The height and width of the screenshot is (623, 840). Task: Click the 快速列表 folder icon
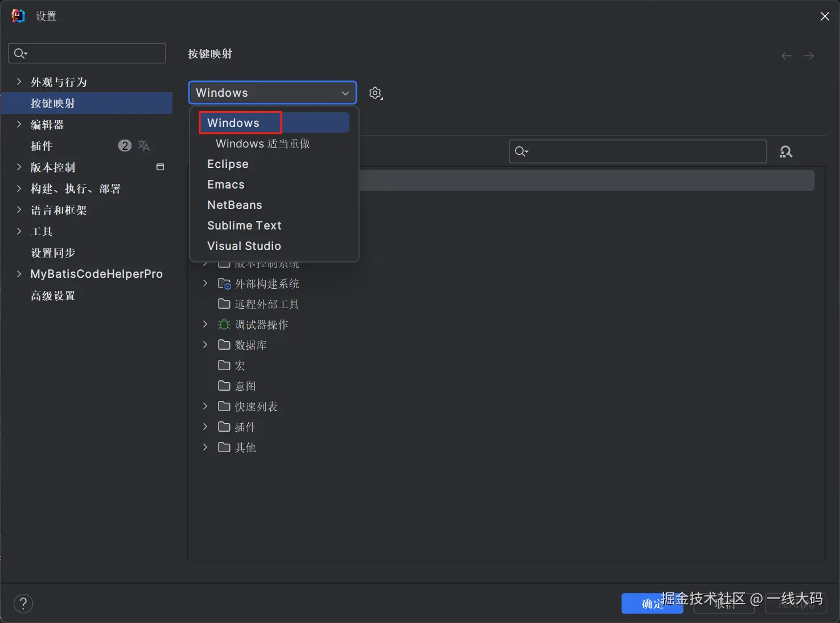tap(224, 406)
